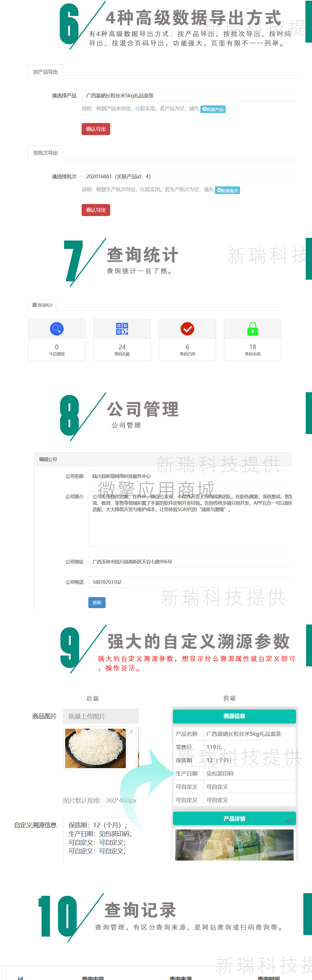Click the 产品详情 header bar
Screen dimensions: 312x980
click(x=234, y=818)
